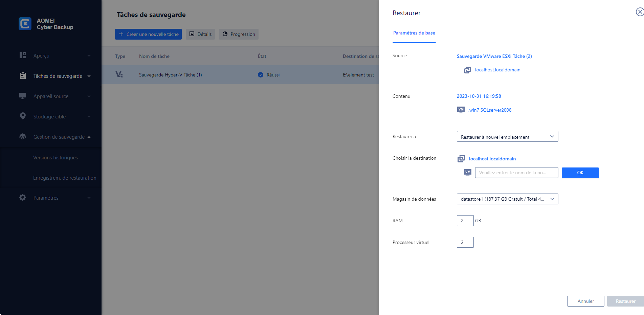Click the Aperçu dashboard icon
This screenshot has height=315, width=644.
(23, 55)
